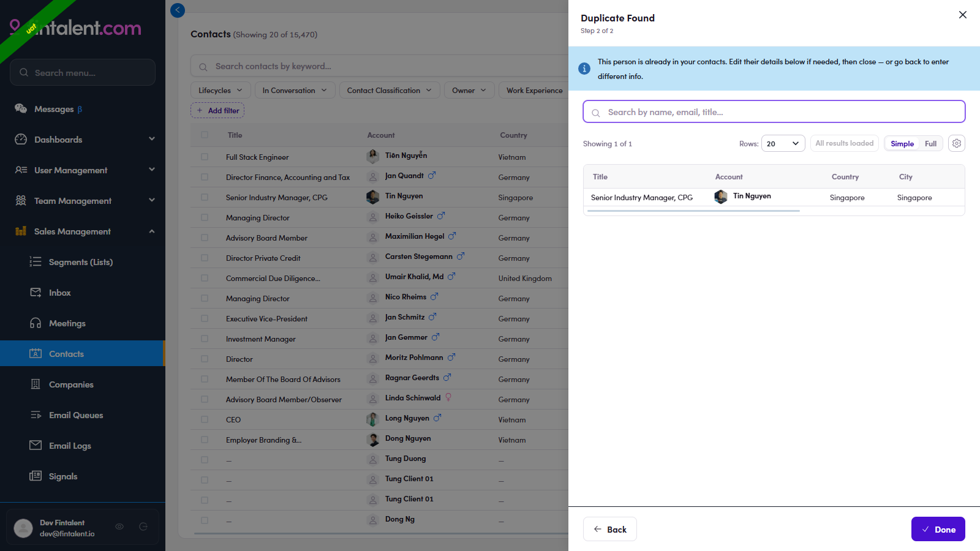The image size is (980, 551).
Task: Open Companies in the sidebar menu
Action: [71, 384]
